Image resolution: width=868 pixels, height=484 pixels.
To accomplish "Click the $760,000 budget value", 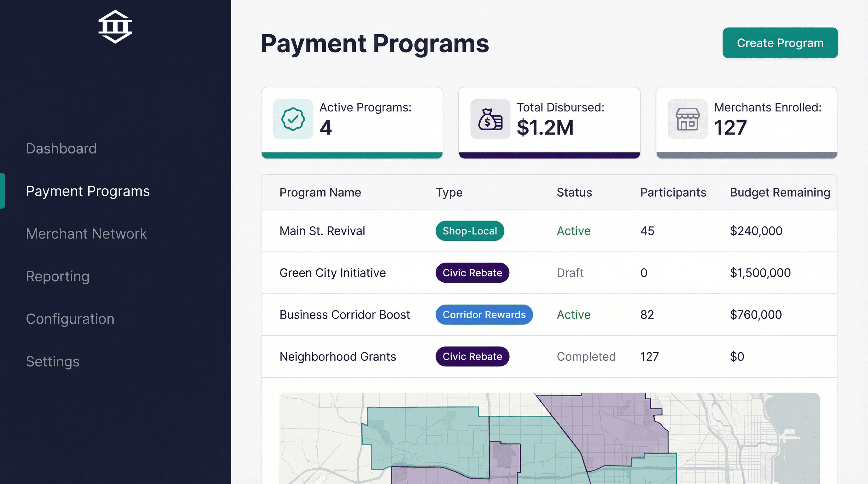I will (756, 315).
